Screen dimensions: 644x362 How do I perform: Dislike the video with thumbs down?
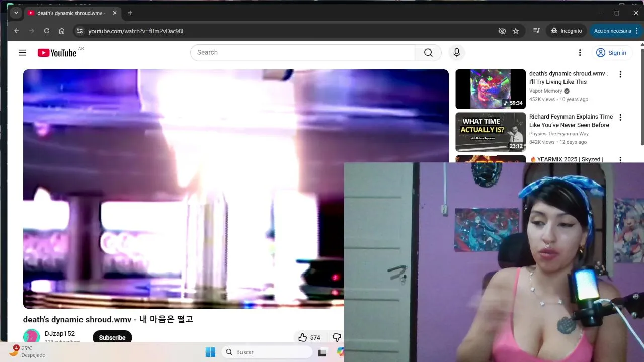coord(337,337)
